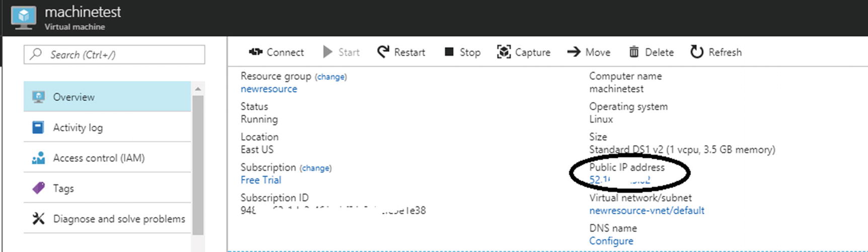Open the Overview menu item
This screenshot has width=868, height=252.
pos(74,97)
